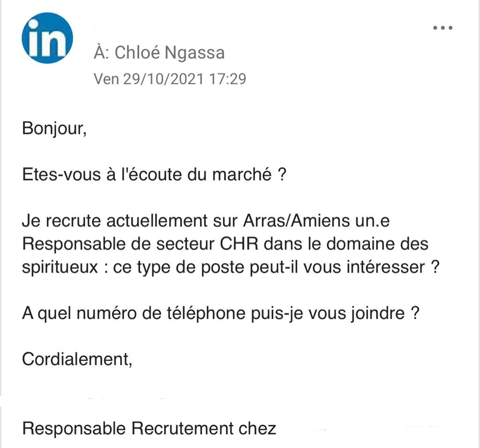Image resolution: width=480 pixels, height=448 pixels.
Task: Click the LinkedIn logo avatar
Action: [x=47, y=38]
